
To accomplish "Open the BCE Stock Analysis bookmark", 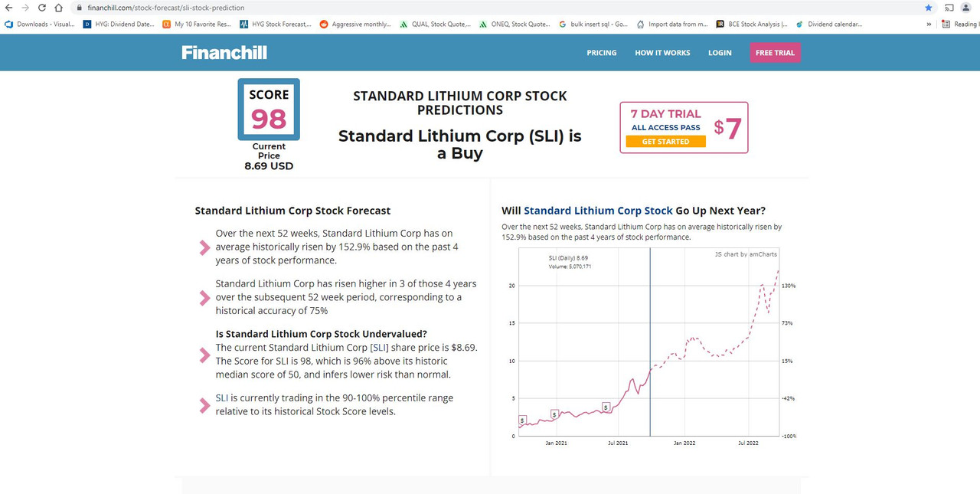I will click(752, 24).
